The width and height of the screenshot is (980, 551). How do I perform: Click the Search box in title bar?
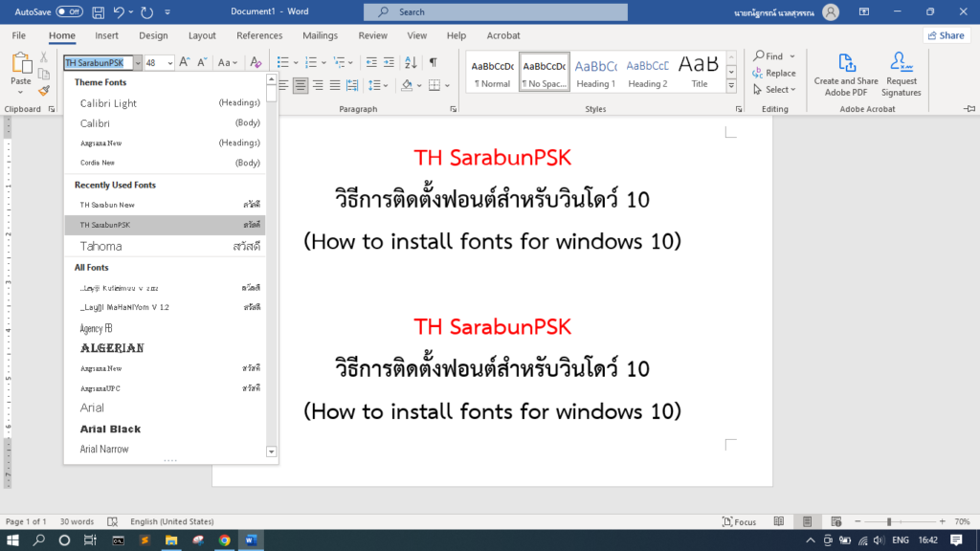496,11
